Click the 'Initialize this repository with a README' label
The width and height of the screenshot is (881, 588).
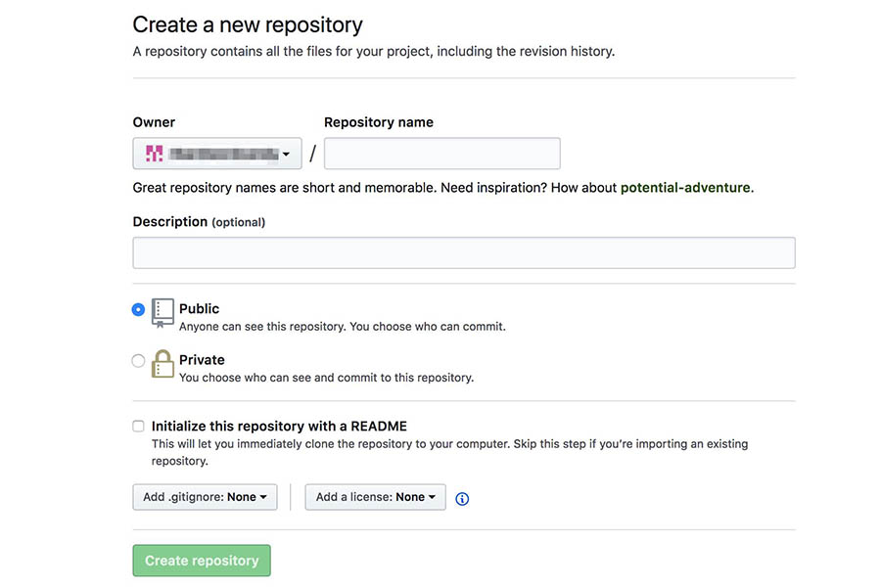coord(279,427)
